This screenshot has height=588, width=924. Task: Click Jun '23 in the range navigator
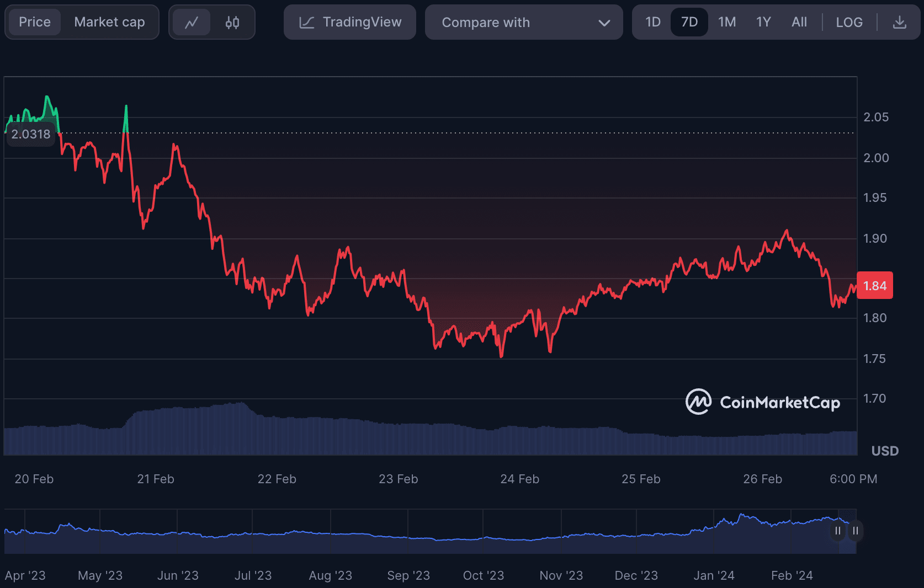178,575
